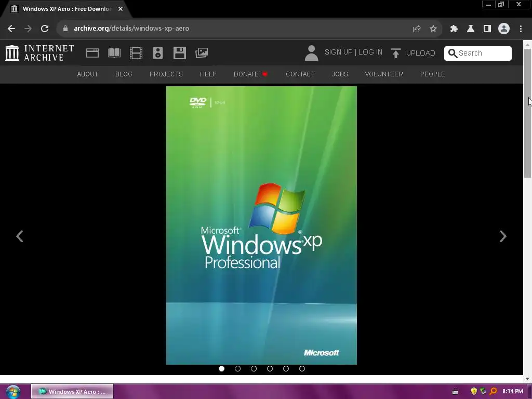Screen dimensions: 532x399
Task: Open the Extensions puzzle icon
Action: pyautogui.click(x=454, y=29)
